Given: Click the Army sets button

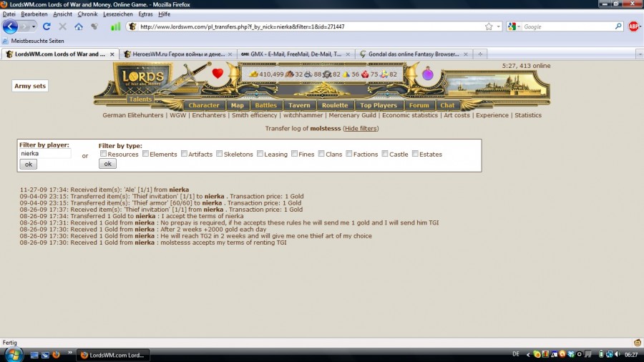Looking at the screenshot, I should click(30, 86).
